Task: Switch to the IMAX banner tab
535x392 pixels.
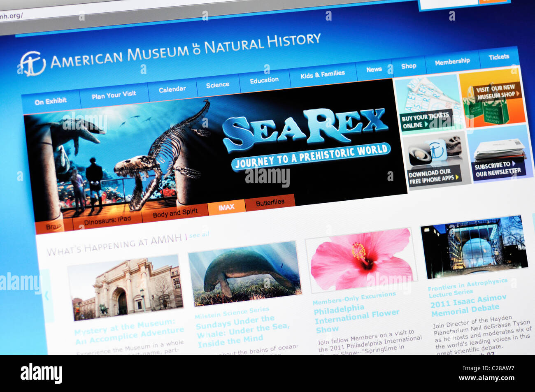Action: [x=226, y=207]
